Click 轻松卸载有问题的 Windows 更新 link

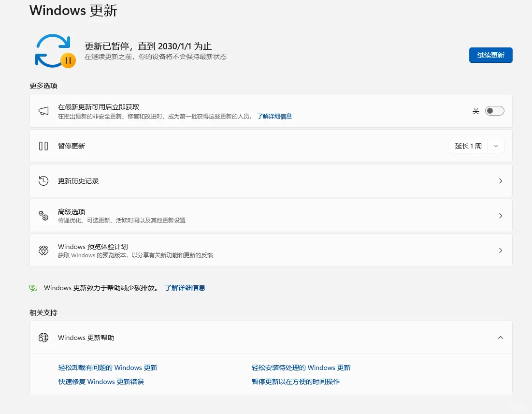tap(107, 367)
